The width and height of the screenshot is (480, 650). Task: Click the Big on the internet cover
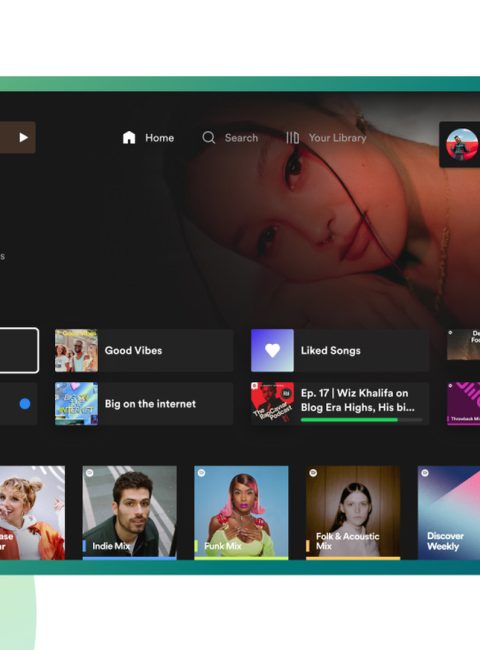[76, 404]
